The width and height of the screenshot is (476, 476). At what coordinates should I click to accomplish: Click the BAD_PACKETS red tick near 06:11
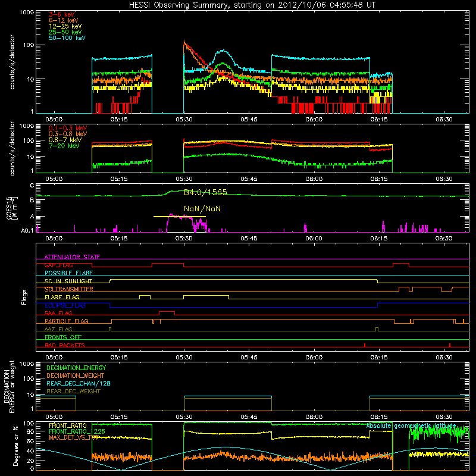point(365,345)
